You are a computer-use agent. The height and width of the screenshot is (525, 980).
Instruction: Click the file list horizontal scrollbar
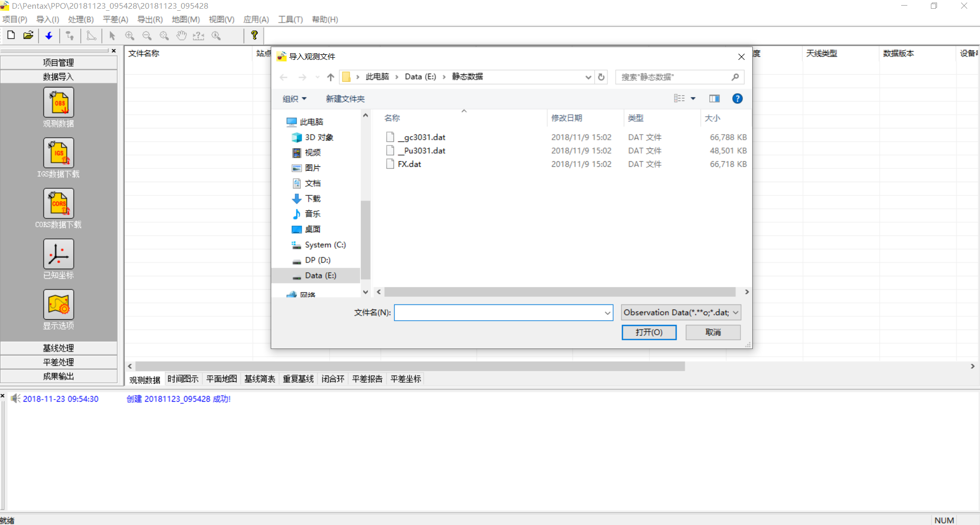pyautogui.click(x=559, y=292)
